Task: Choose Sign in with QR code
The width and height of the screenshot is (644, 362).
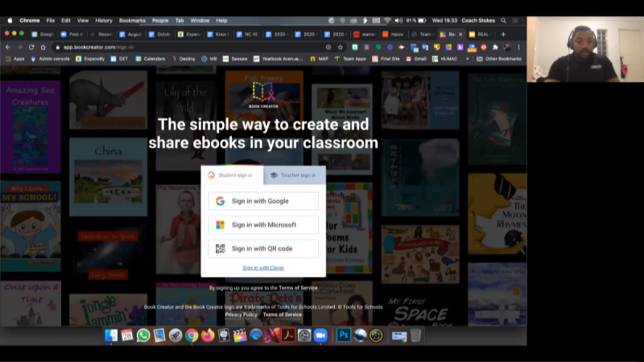Action: coord(263,249)
